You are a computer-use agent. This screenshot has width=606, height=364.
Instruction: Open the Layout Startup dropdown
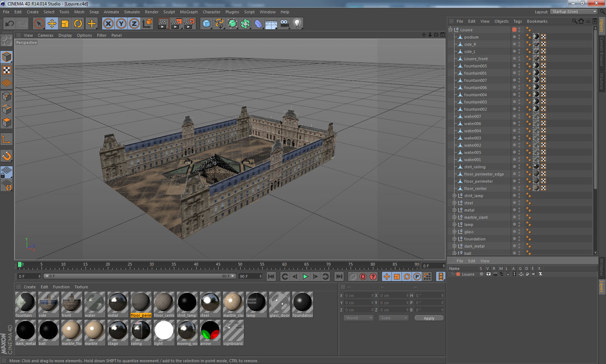[574, 12]
